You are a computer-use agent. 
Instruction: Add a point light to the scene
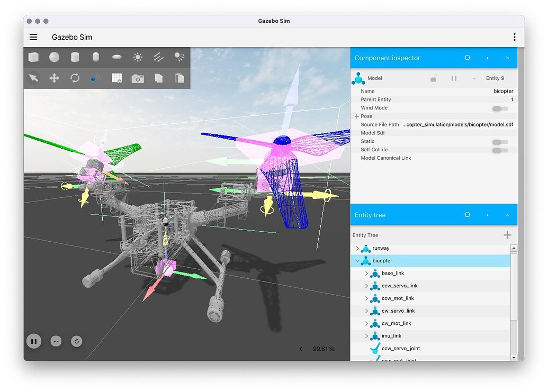(137, 57)
